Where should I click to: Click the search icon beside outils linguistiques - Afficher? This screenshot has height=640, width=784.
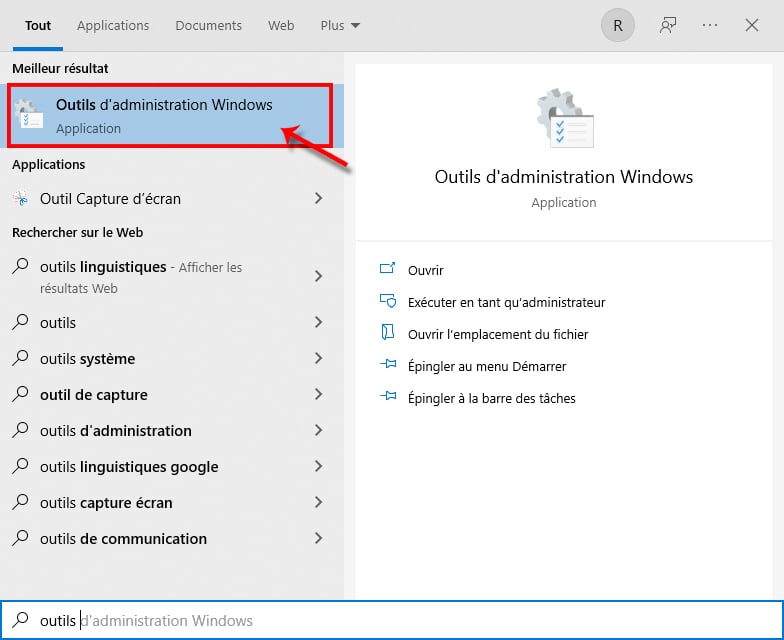pos(20,266)
